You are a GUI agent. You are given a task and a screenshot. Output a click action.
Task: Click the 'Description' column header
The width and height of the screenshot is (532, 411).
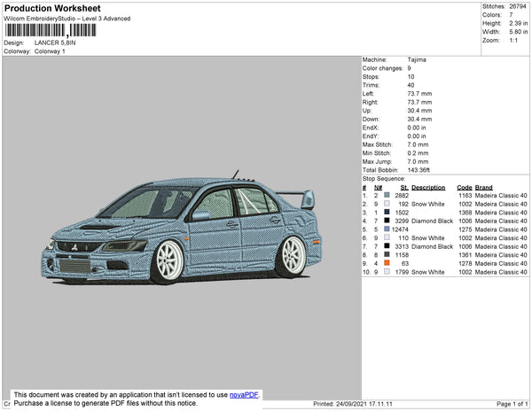click(428, 188)
